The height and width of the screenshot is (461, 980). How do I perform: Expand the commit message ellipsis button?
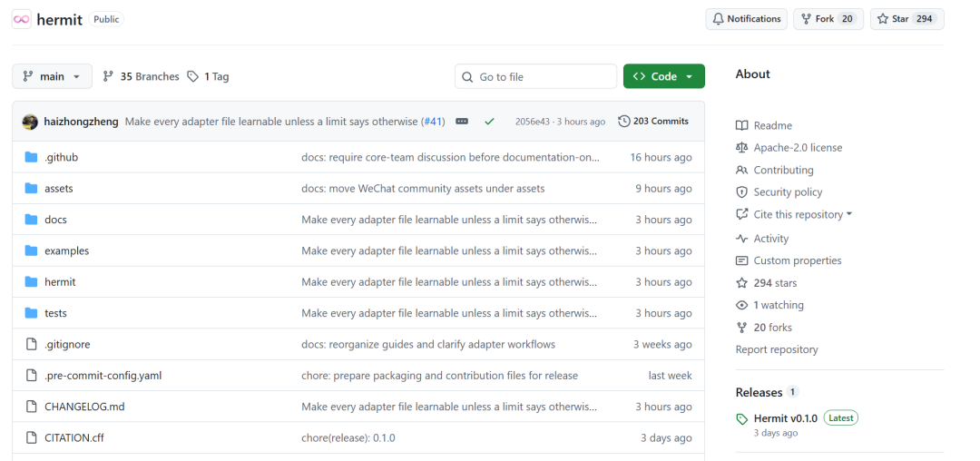pyautogui.click(x=462, y=122)
